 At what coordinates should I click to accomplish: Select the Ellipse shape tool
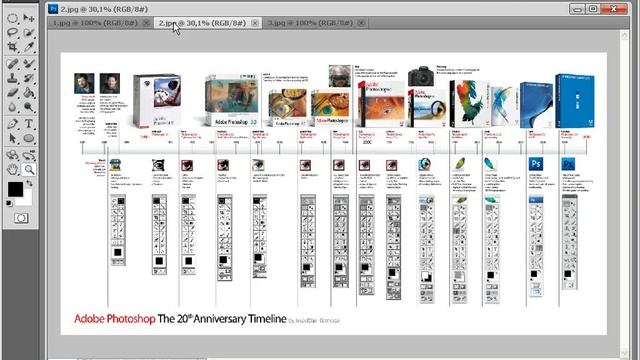point(29,138)
